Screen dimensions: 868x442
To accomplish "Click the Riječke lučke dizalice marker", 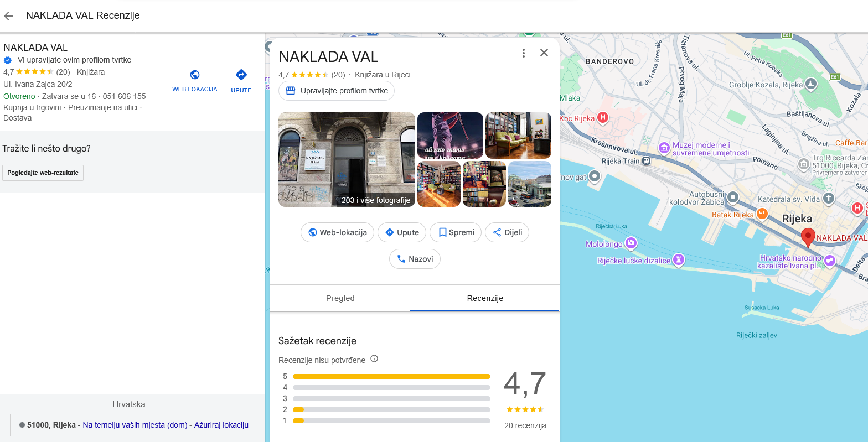I will point(679,259).
